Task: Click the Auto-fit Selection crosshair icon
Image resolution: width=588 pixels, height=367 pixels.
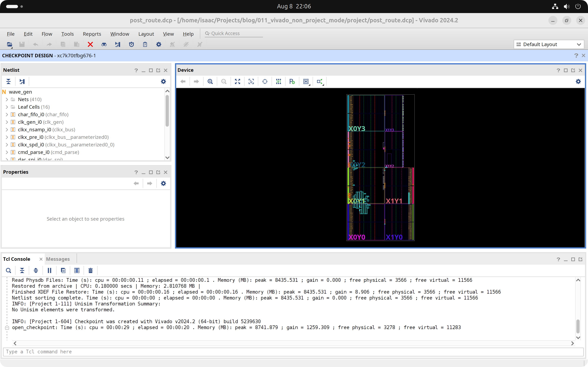Action: coord(265,82)
